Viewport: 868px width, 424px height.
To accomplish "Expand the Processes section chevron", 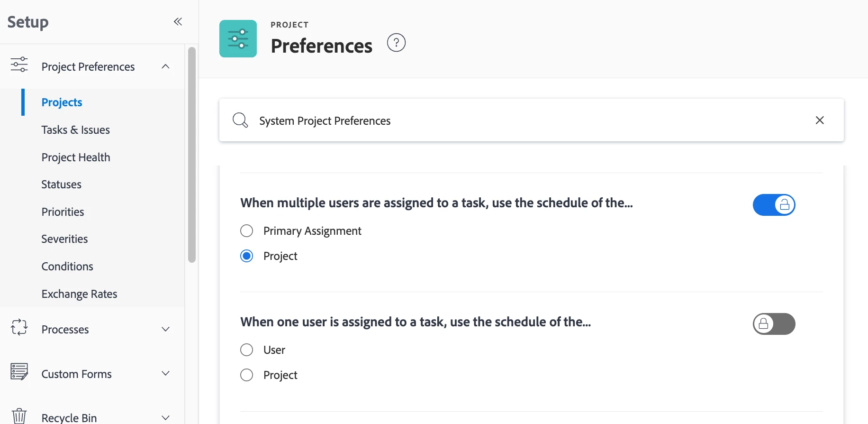I will coord(165,329).
